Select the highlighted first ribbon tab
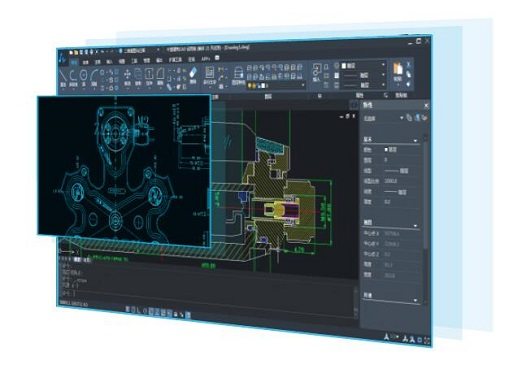 [x=74, y=62]
